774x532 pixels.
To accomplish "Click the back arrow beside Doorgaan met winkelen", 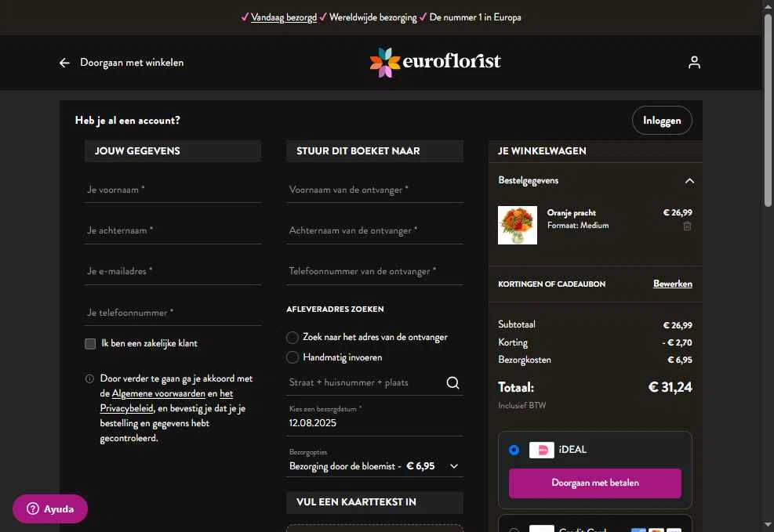I will 64,63.
